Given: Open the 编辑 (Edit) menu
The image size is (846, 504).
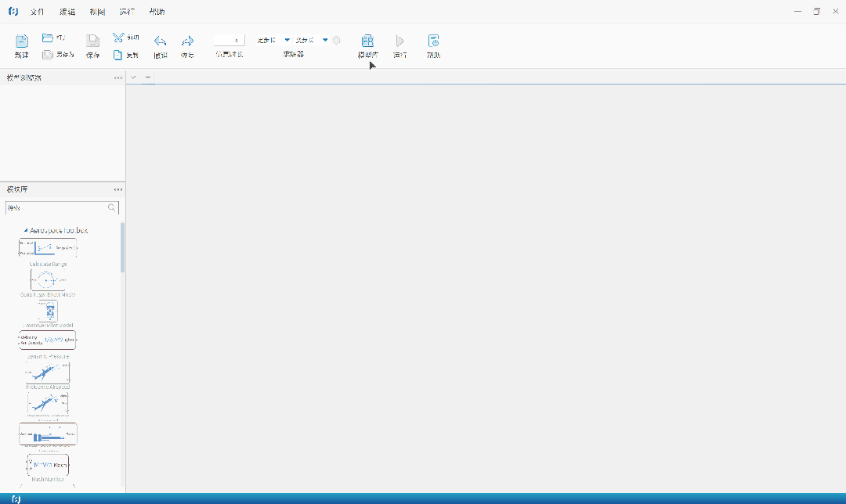Looking at the screenshot, I should [67, 12].
